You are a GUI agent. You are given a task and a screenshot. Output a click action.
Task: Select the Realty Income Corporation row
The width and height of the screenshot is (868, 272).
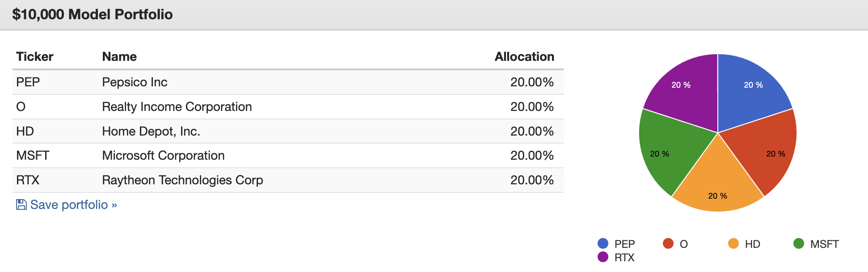(288, 107)
